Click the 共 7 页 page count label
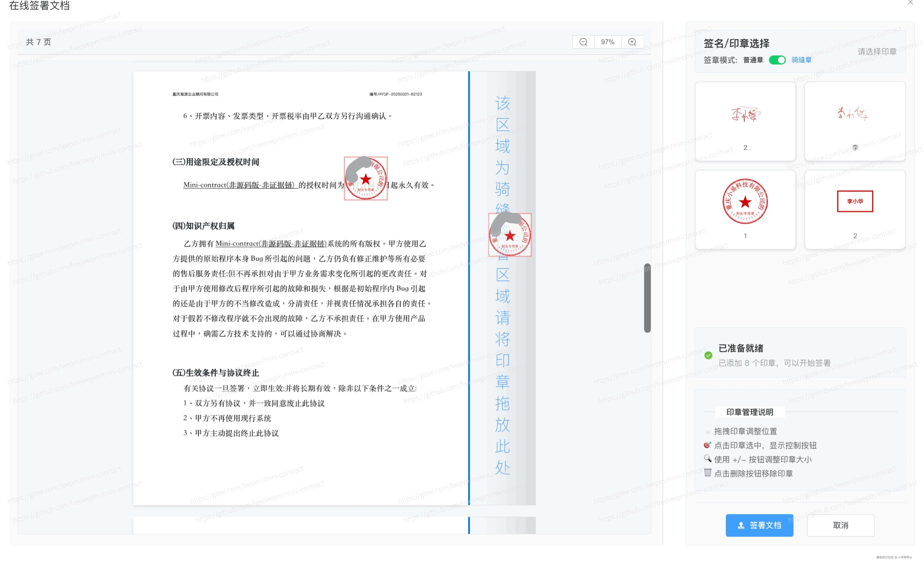 38,42
